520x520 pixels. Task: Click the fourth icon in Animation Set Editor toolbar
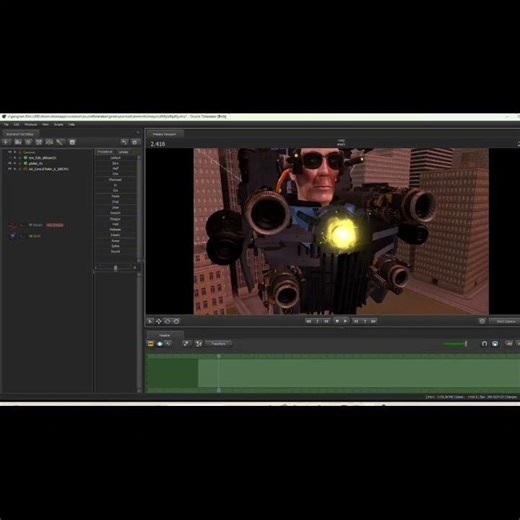[39, 142]
